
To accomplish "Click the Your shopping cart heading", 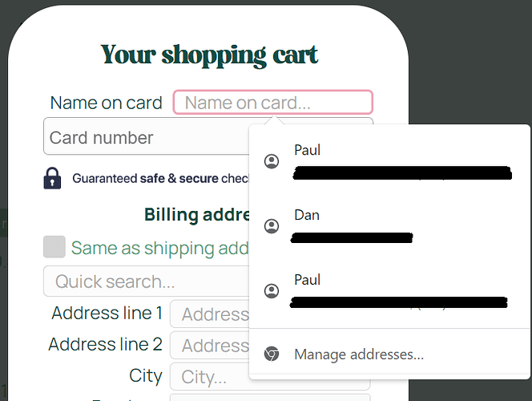I will [209, 55].
